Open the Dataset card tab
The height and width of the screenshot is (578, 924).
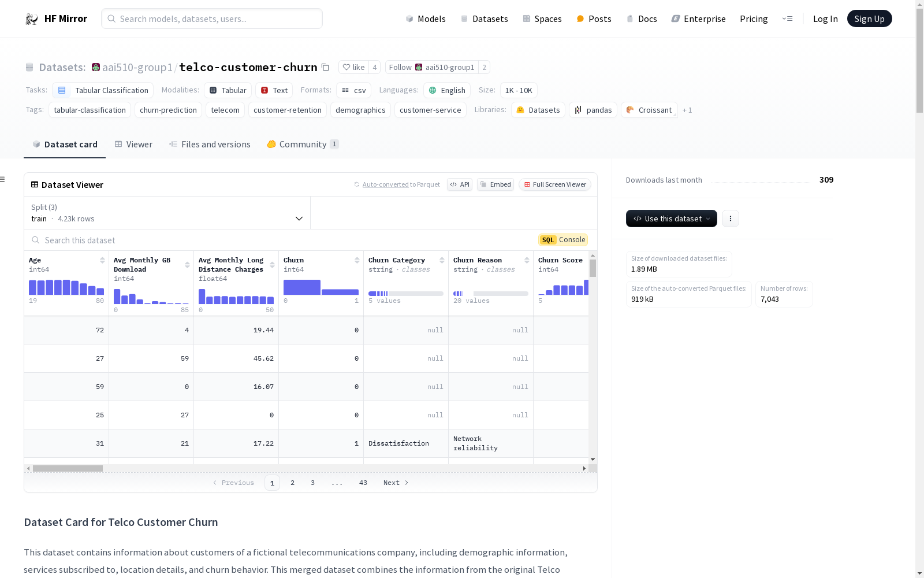tap(65, 144)
